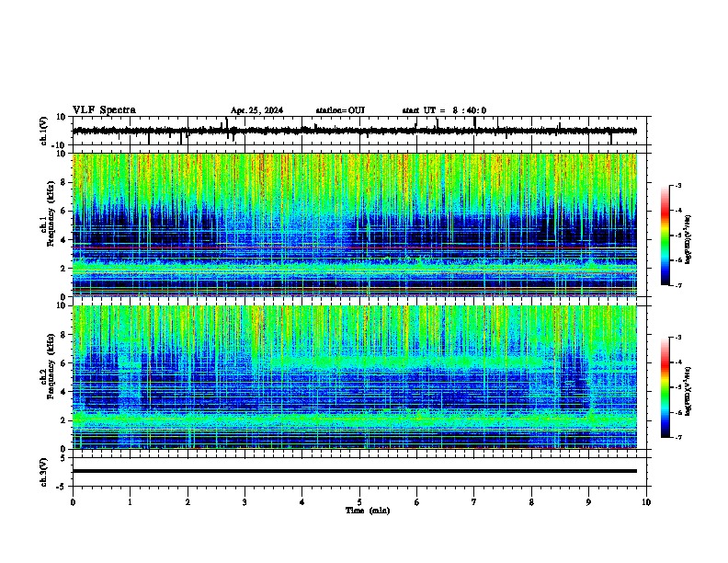Click the 'Time (min)' axis label

point(368,511)
